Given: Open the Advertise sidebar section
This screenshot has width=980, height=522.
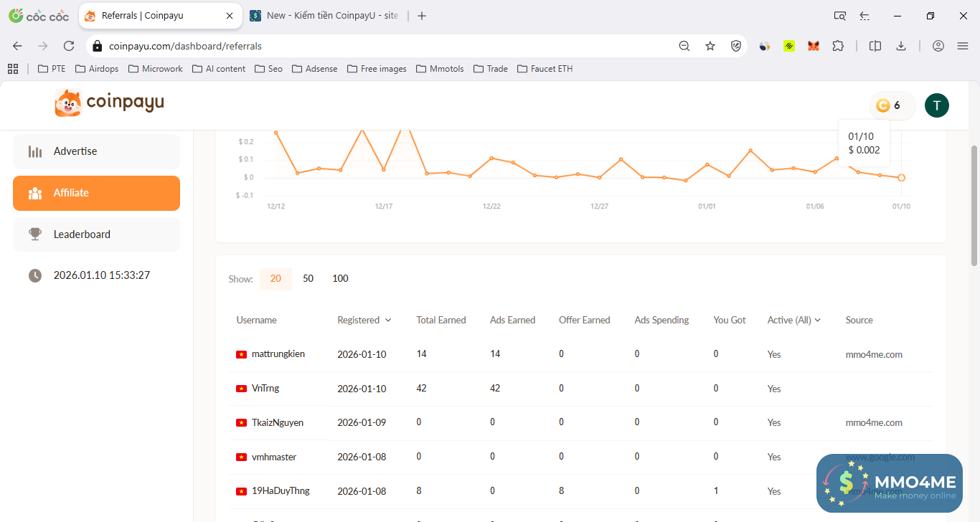Looking at the screenshot, I should pyautogui.click(x=96, y=151).
